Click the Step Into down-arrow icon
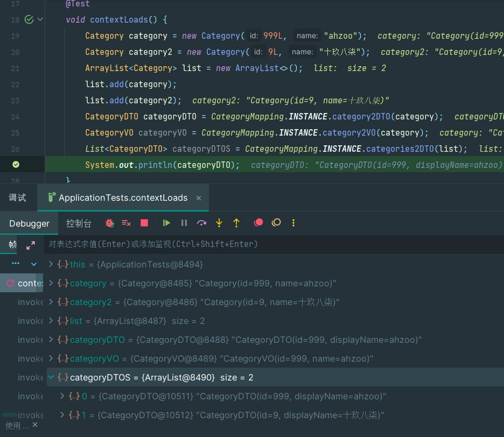Screen dimensions: 504x437 pyautogui.click(x=219, y=223)
